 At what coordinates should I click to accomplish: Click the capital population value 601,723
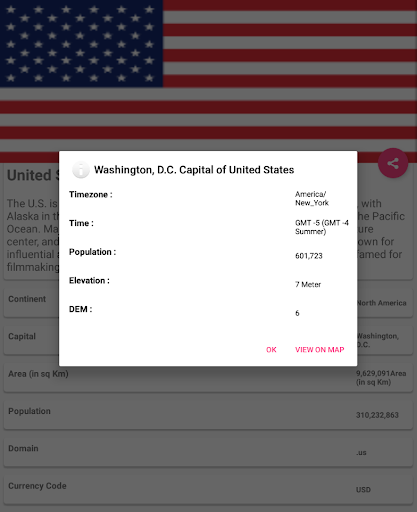[x=309, y=256]
